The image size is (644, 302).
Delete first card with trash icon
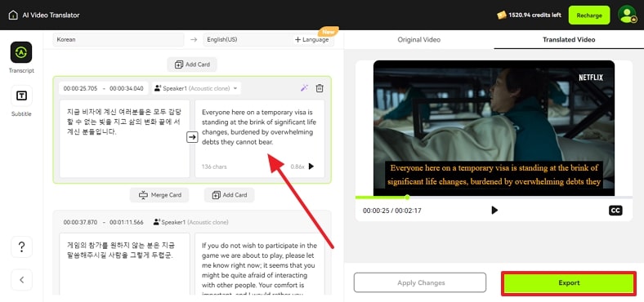click(320, 88)
